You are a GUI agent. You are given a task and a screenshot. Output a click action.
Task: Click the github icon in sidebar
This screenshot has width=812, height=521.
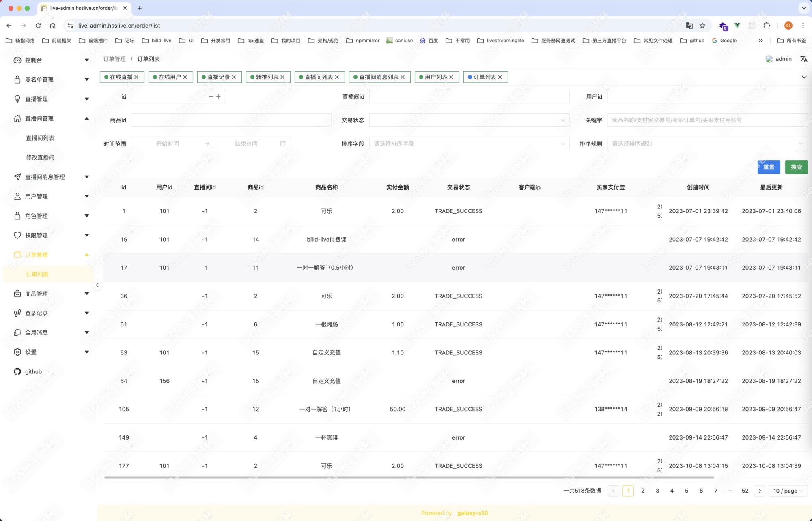pyautogui.click(x=17, y=371)
